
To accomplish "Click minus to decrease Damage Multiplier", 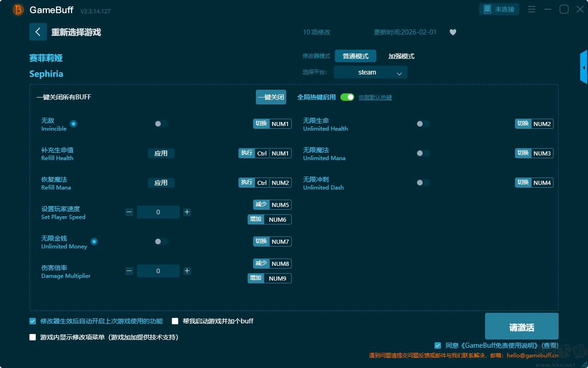I will 129,271.
